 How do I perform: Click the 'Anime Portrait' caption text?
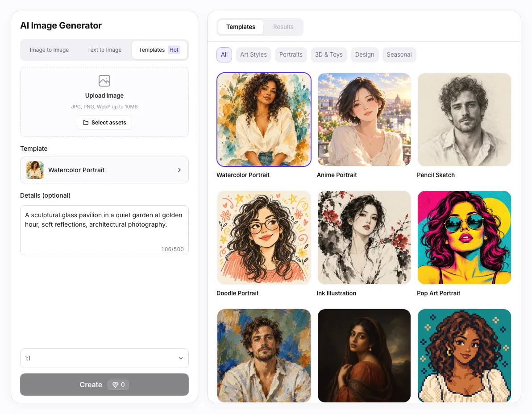337,175
